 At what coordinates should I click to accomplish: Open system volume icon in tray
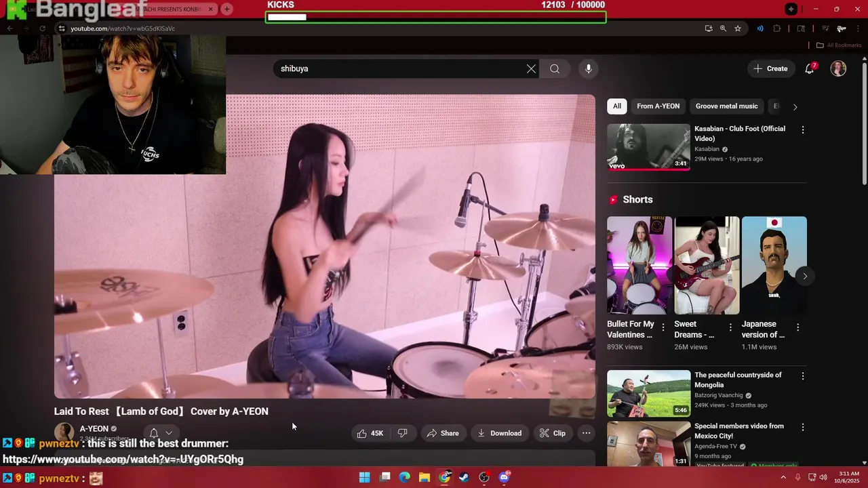click(x=824, y=477)
